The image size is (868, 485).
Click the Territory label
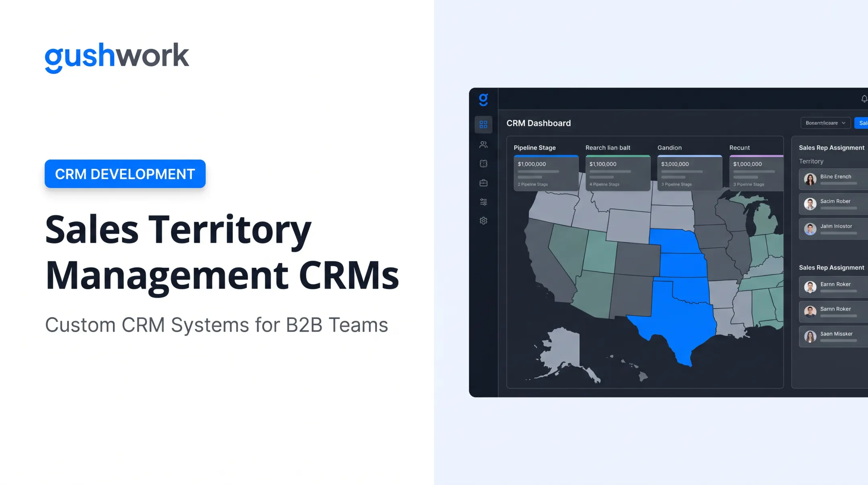[811, 161]
